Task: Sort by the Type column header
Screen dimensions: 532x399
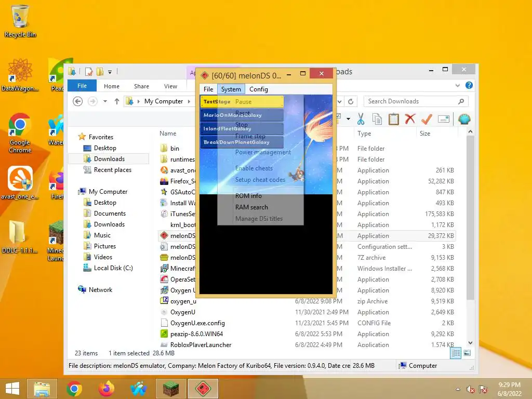Action: (x=385, y=134)
